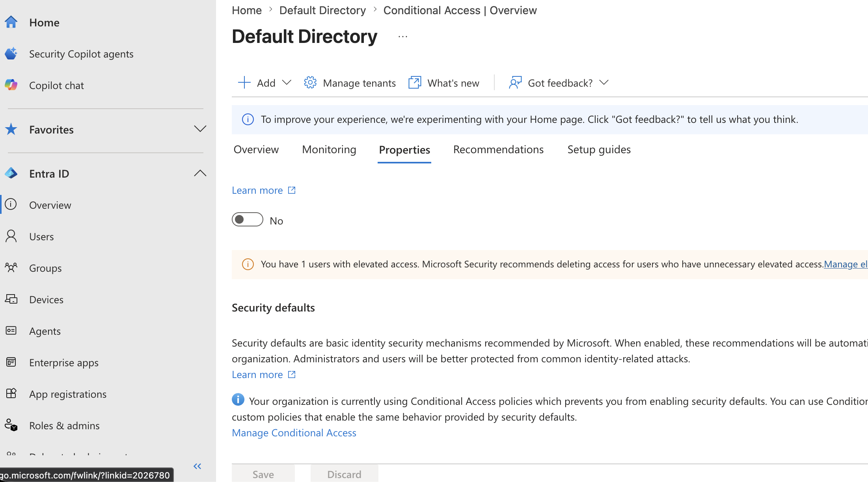Click the Roles & admins icon
Viewport: 868px width, 482px height.
click(11, 425)
